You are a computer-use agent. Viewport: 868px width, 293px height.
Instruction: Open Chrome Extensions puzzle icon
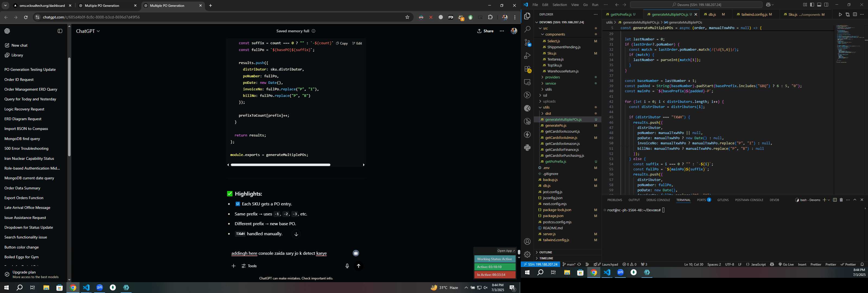click(x=490, y=17)
